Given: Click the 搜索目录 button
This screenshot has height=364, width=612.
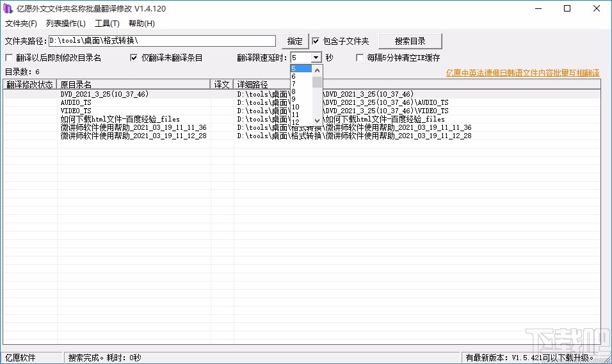Looking at the screenshot, I should 410,41.
